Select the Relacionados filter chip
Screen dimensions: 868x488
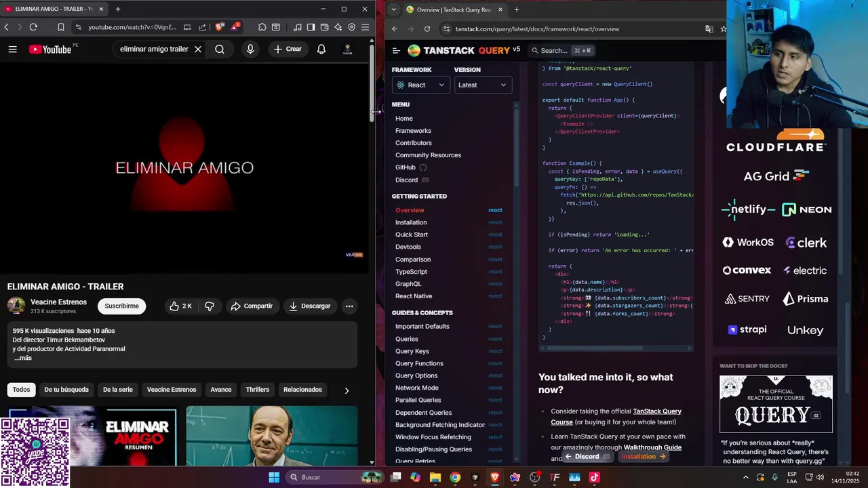pyautogui.click(x=302, y=390)
